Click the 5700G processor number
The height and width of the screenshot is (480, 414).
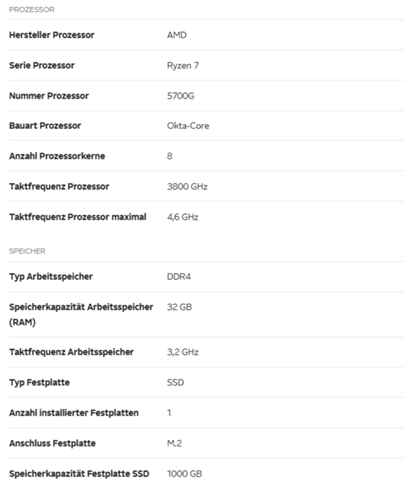(180, 96)
